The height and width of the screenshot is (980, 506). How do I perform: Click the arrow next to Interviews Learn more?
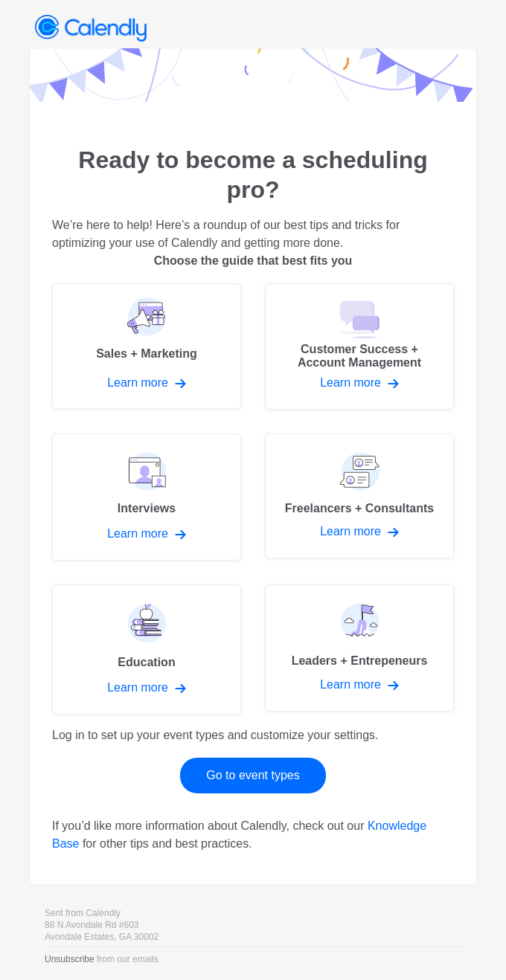click(179, 534)
